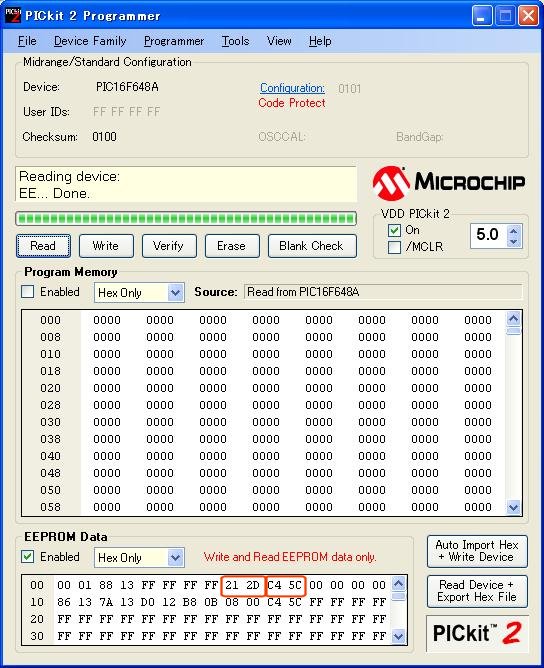Click Auto Import Hex + Write Device
The height and width of the screenshot is (668, 544).
pyautogui.click(x=477, y=551)
